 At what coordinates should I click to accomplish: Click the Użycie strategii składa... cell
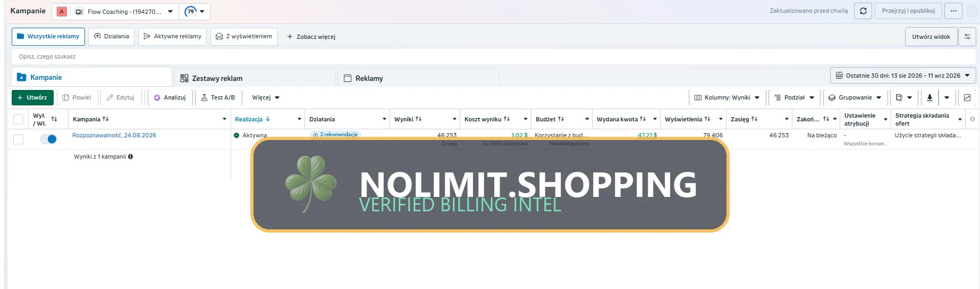928,135
